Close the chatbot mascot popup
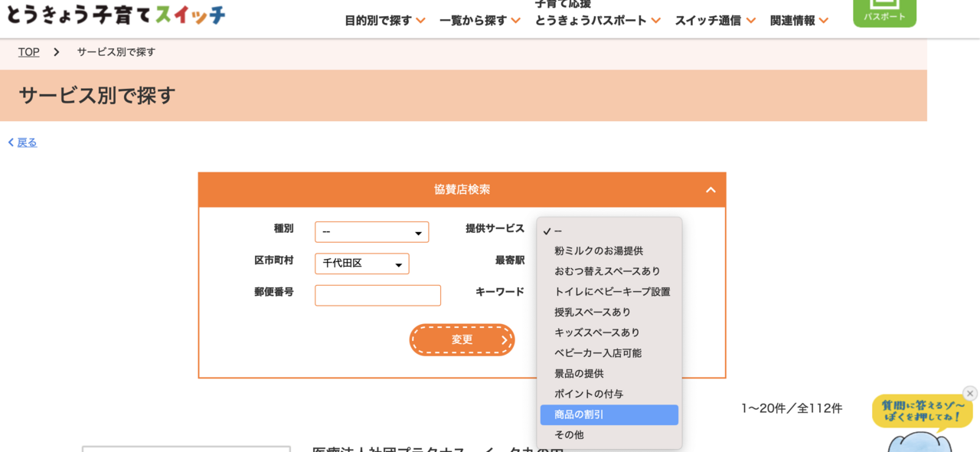 pyautogui.click(x=970, y=393)
